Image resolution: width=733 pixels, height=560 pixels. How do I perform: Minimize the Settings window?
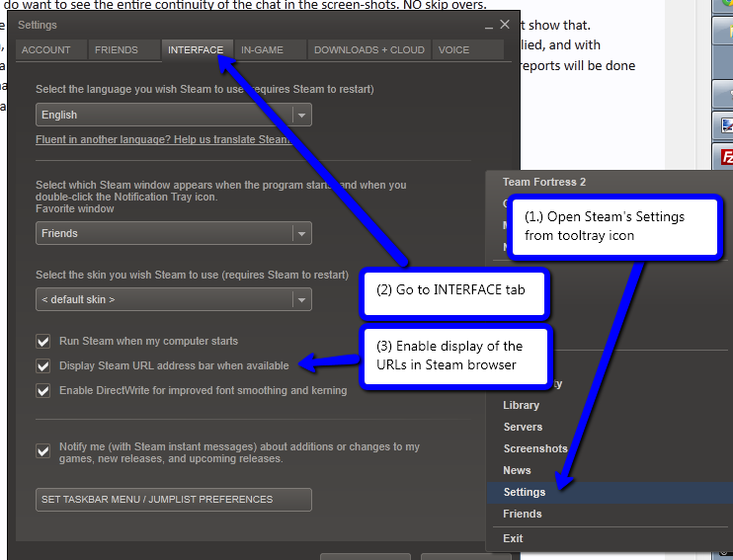489,26
